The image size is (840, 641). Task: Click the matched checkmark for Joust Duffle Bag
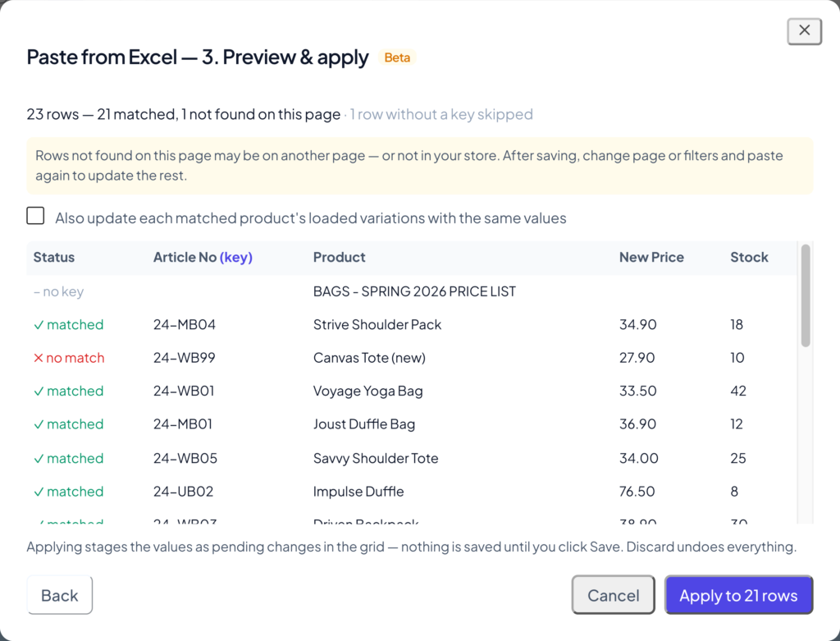pos(39,424)
